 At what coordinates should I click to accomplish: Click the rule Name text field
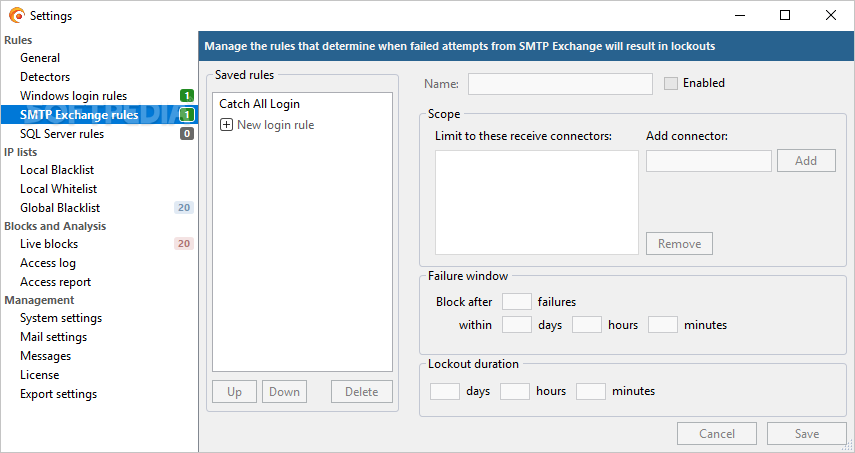point(560,84)
